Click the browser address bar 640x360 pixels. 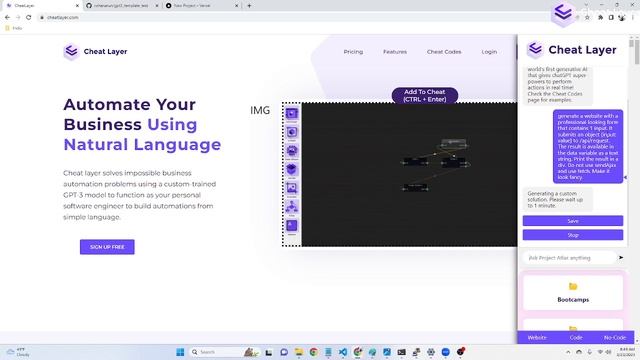tap(302, 18)
